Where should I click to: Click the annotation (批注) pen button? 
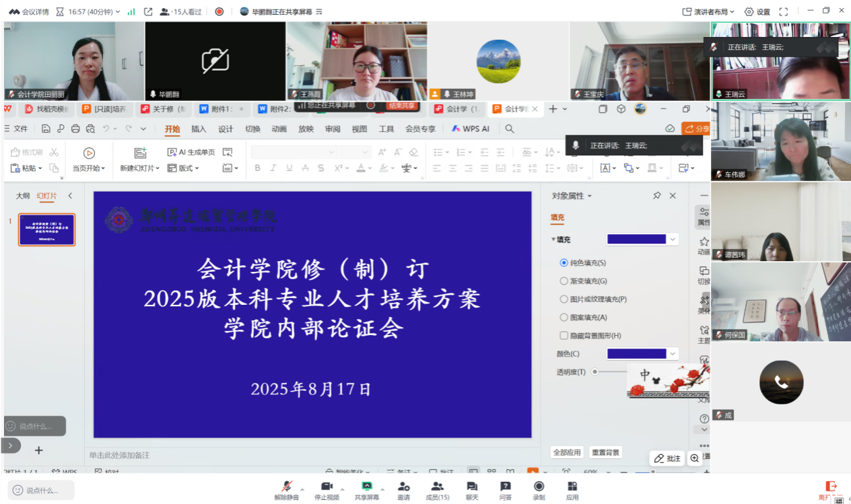click(x=667, y=458)
